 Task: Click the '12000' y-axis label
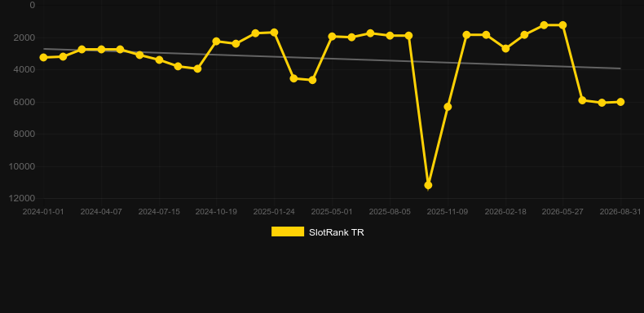click(22, 198)
